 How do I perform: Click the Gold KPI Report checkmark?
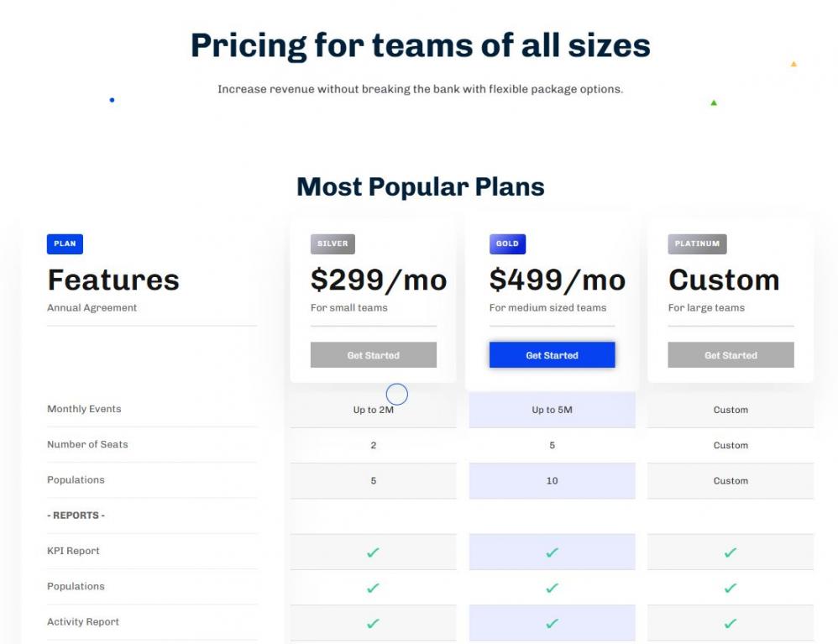click(552, 552)
